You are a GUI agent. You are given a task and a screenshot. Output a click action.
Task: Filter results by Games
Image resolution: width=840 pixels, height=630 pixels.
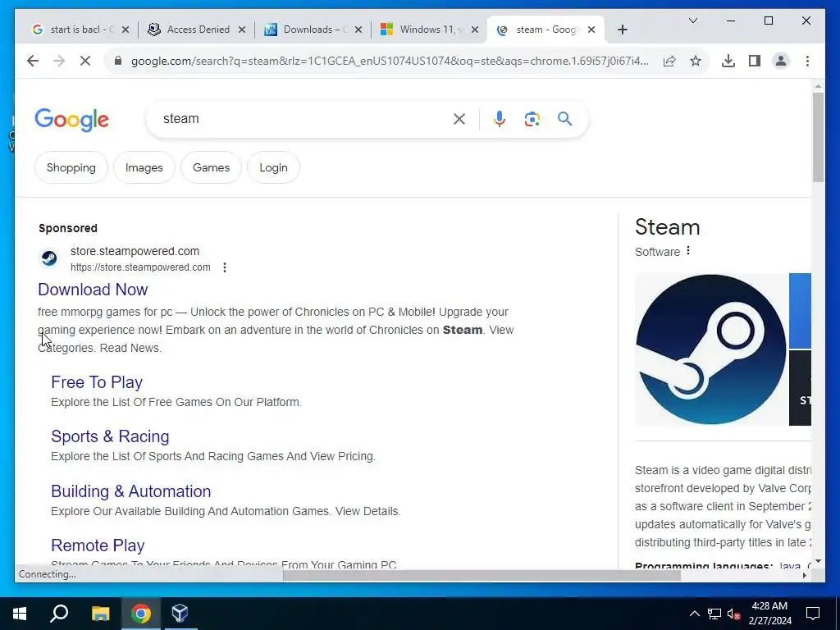(211, 167)
